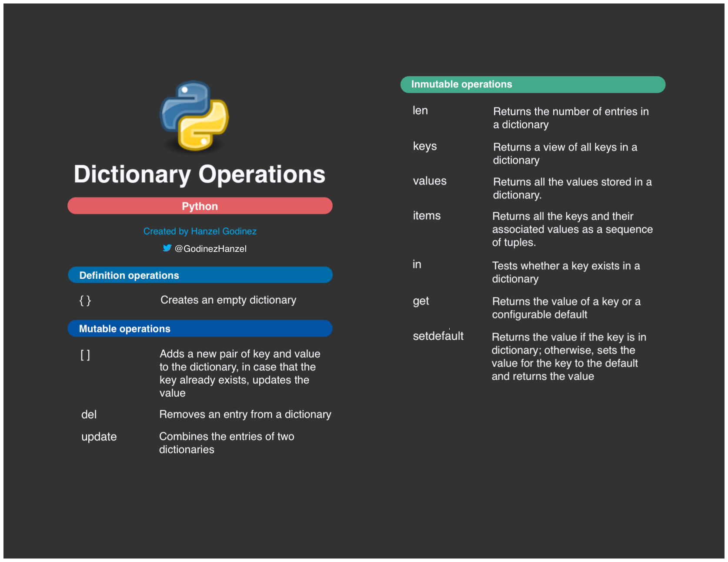
Task: Expand the Definition operations section
Action: pyautogui.click(x=200, y=275)
